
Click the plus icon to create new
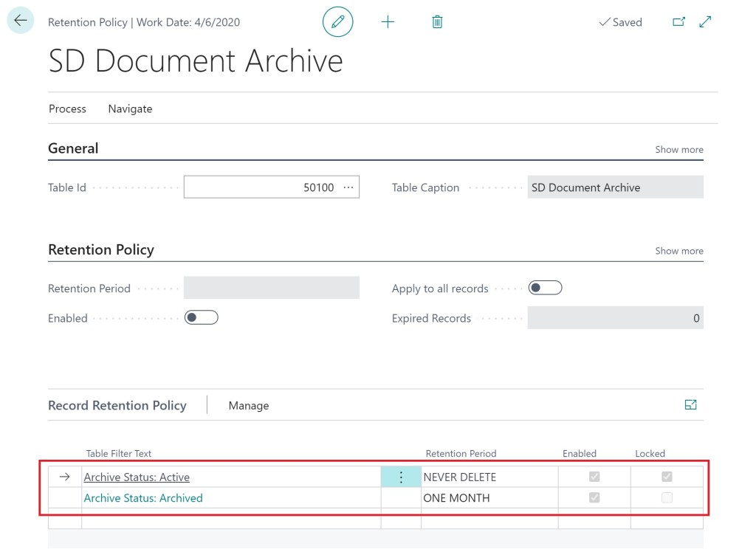click(x=388, y=22)
